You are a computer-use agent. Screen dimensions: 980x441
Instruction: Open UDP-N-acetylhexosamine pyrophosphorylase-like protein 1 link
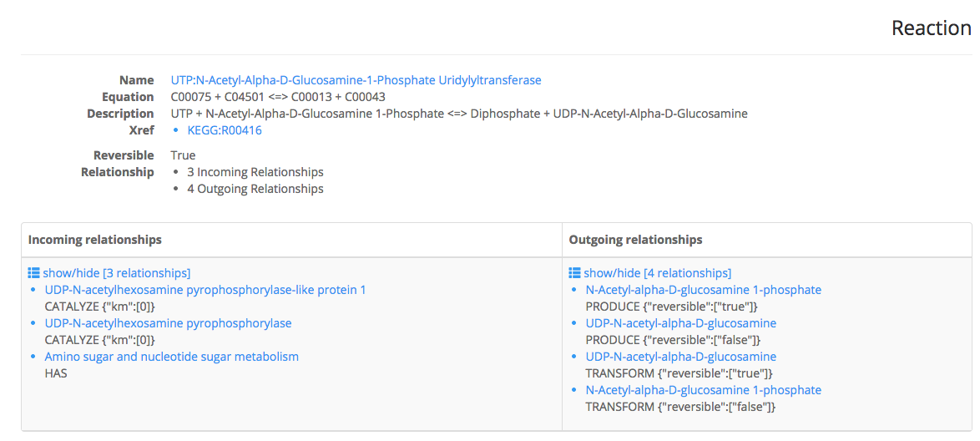205,291
